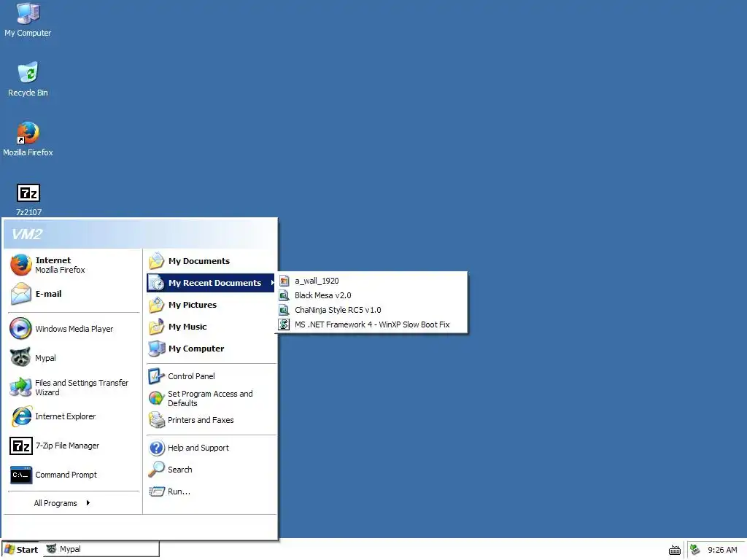Click the Windows Media Player icon
Screen dimensions: 747x560
click(21, 329)
